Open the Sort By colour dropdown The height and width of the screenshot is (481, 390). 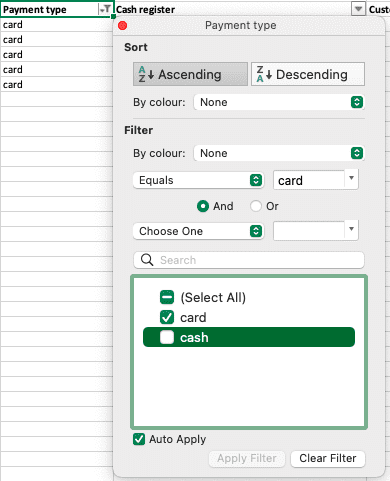(x=279, y=102)
